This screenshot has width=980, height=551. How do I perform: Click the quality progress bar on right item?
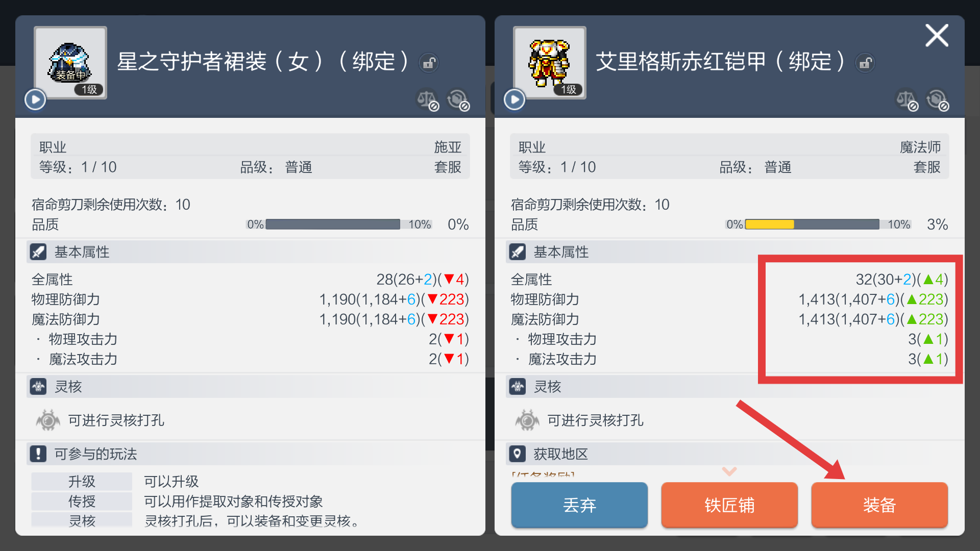[812, 224]
